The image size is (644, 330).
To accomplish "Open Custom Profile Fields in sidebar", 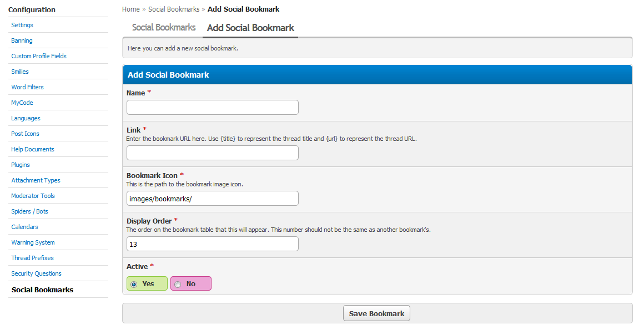I will [39, 56].
